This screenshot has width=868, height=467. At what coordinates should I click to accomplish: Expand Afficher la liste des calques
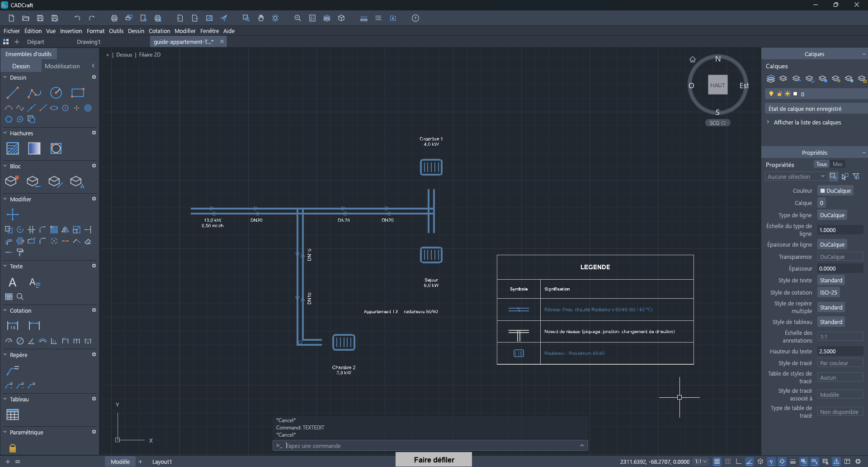coord(807,122)
